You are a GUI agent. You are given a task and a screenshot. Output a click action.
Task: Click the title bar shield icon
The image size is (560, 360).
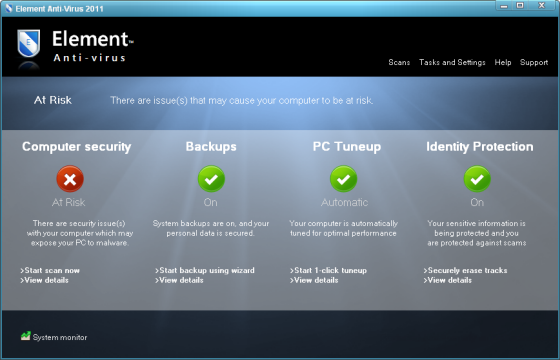click(9, 8)
